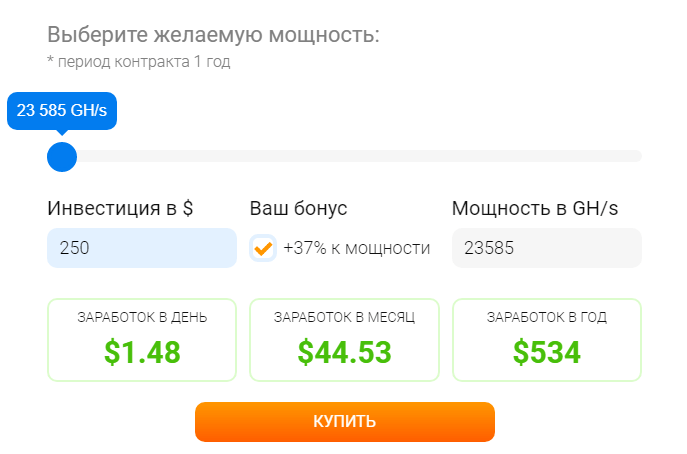Click the Мощность в GH/s label
This screenshot has height=454, width=687.
535,209
